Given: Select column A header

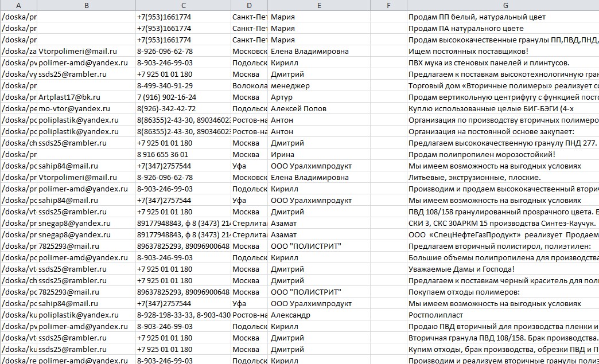Looking at the screenshot, I should click(18, 5).
